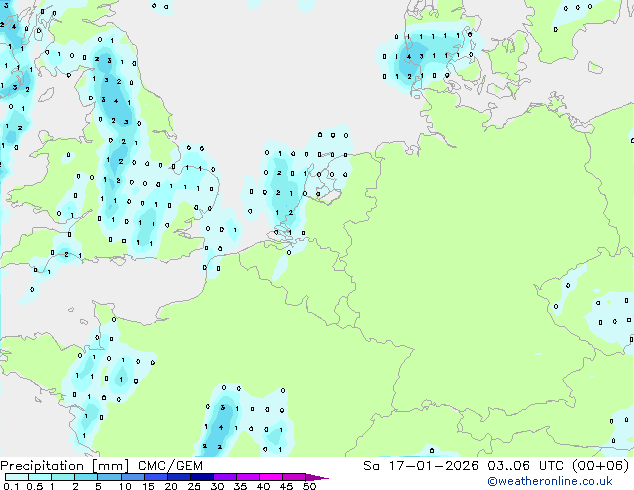Click the 15–20 mm legend swatch
Viewport: 634px width, 490px height.
[156, 477]
